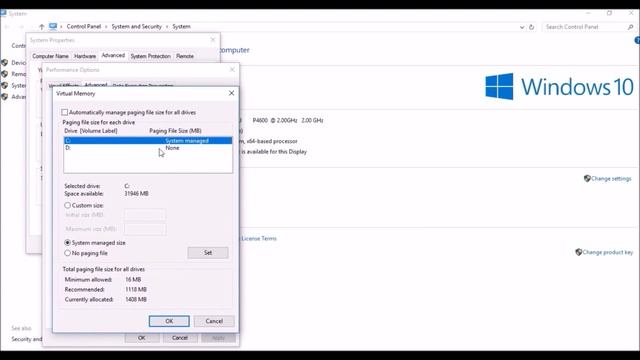Open Remote tab in System Properties

tap(185, 56)
